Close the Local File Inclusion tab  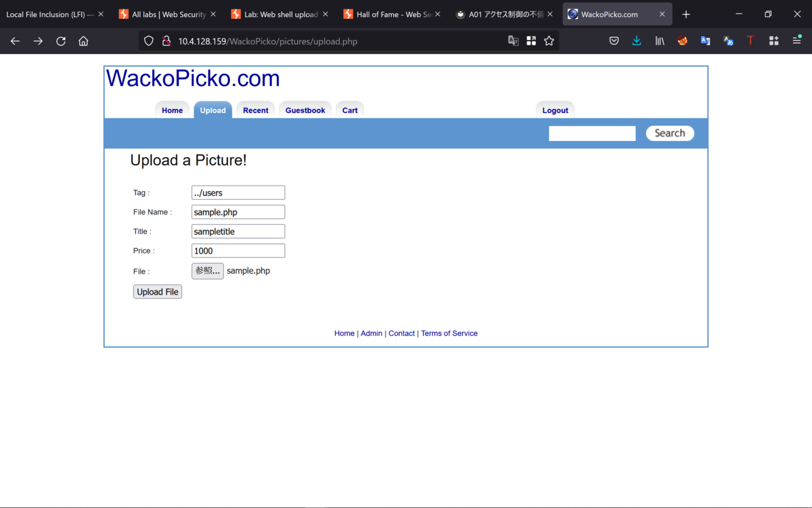pyautogui.click(x=101, y=14)
